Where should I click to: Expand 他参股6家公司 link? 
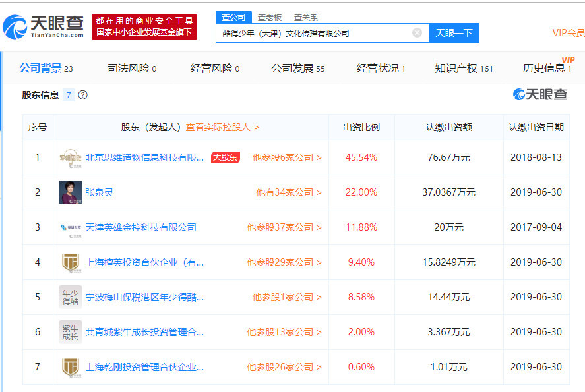pos(287,157)
